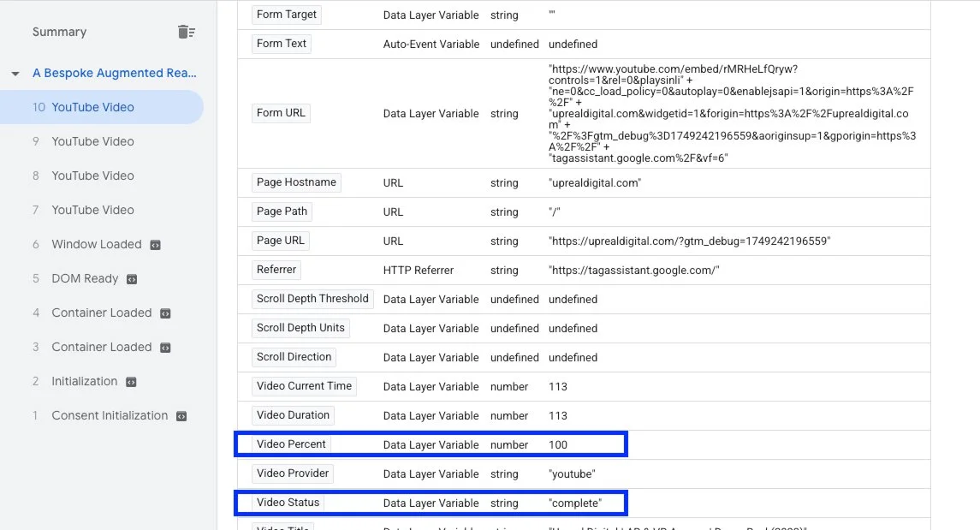980x530 pixels.
Task: Click the Scroll Direction variable chip
Action: click(x=294, y=357)
